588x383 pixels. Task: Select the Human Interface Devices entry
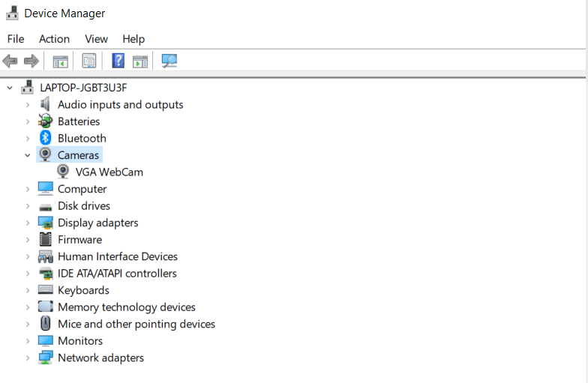coord(118,256)
